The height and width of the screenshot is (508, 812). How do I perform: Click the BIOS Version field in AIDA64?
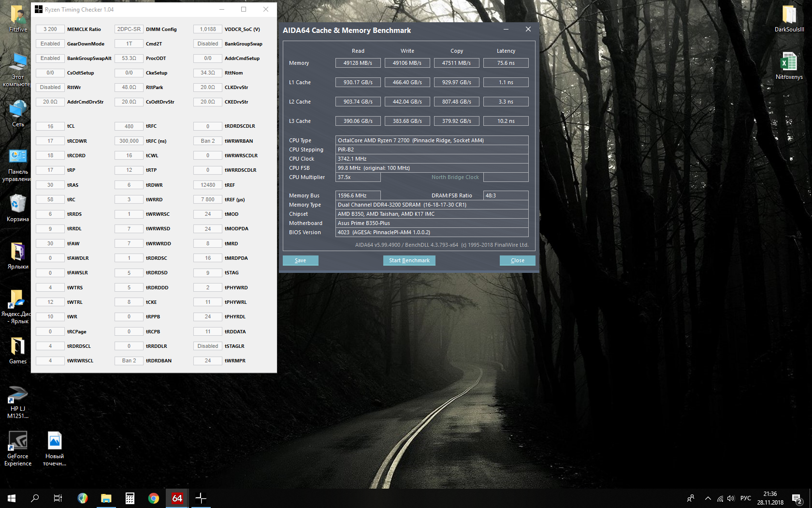[432, 232]
